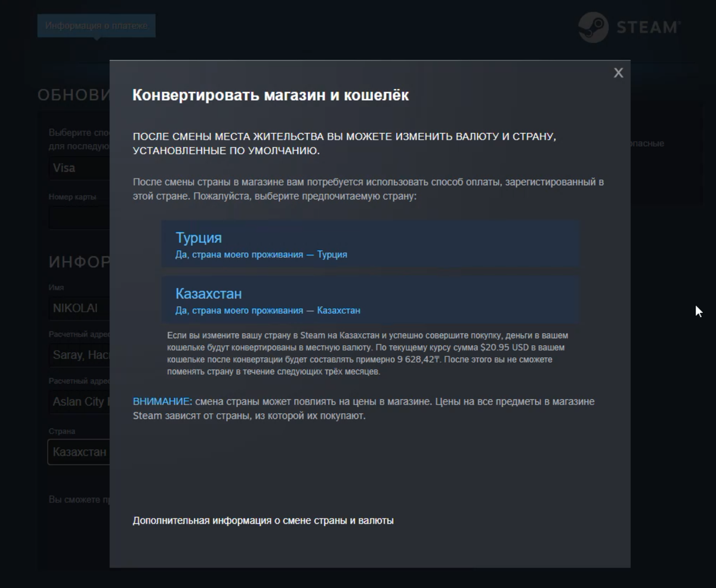Open the Visa payment method dropdown
Image resolution: width=716 pixels, height=588 pixels.
point(79,168)
